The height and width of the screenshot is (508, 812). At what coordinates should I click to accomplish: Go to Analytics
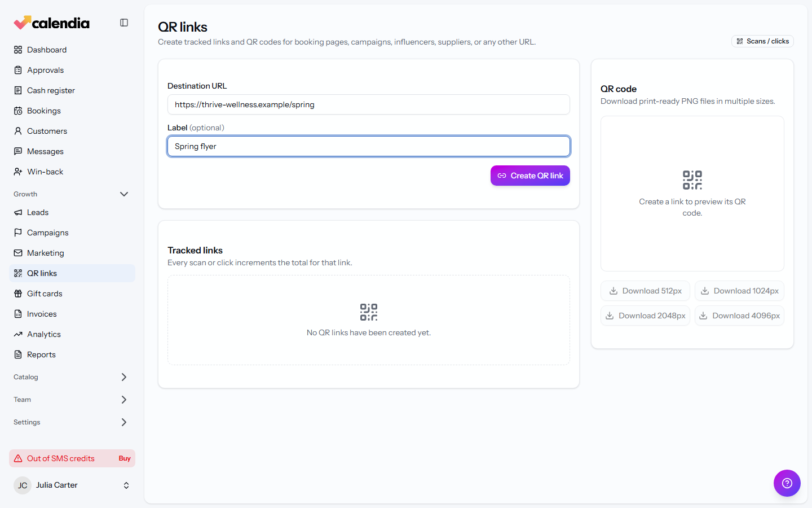coord(72,334)
